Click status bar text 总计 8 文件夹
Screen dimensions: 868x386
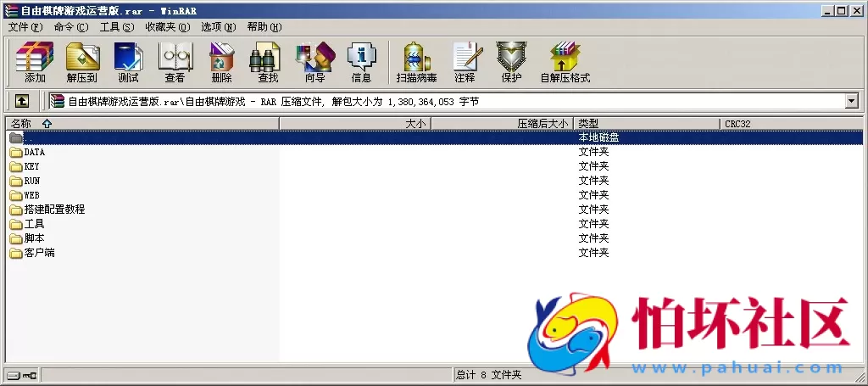point(489,376)
